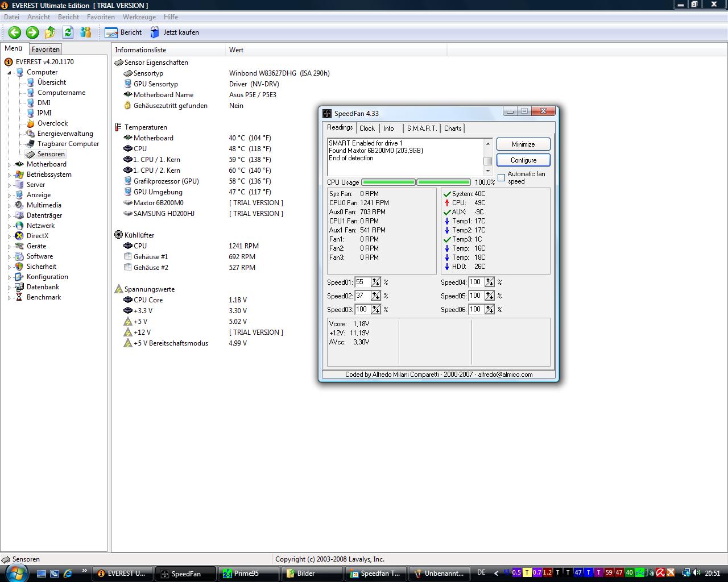728x582 pixels.
Task: Click the users icon in EVEREST toolbar
Action: pos(86,32)
